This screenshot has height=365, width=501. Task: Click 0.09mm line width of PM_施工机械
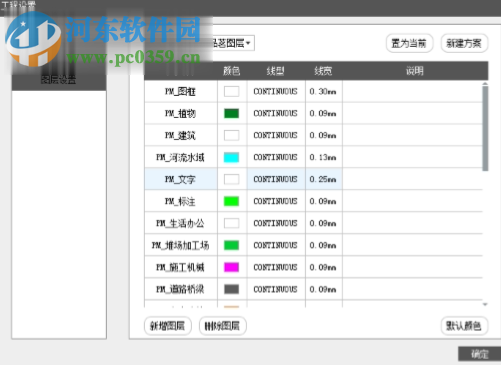click(323, 267)
